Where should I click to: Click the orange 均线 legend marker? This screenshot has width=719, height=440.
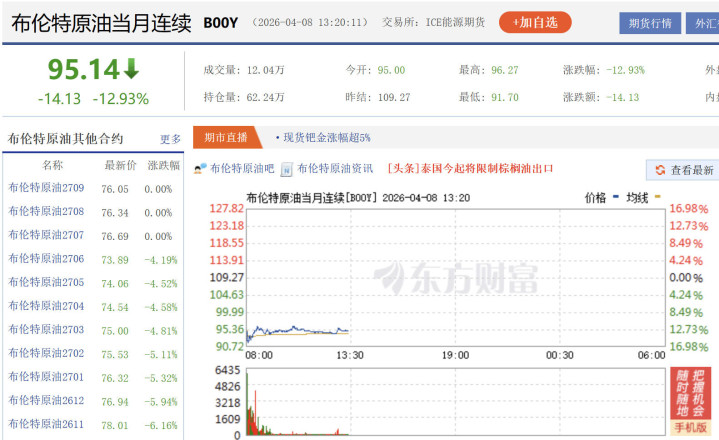point(657,197)
